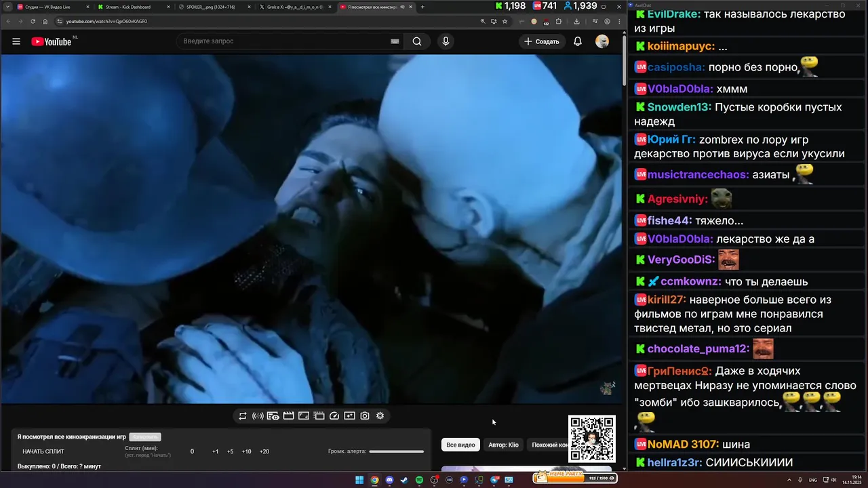
Task: Open YouTube notifications bell
Action: coord(578,41)
